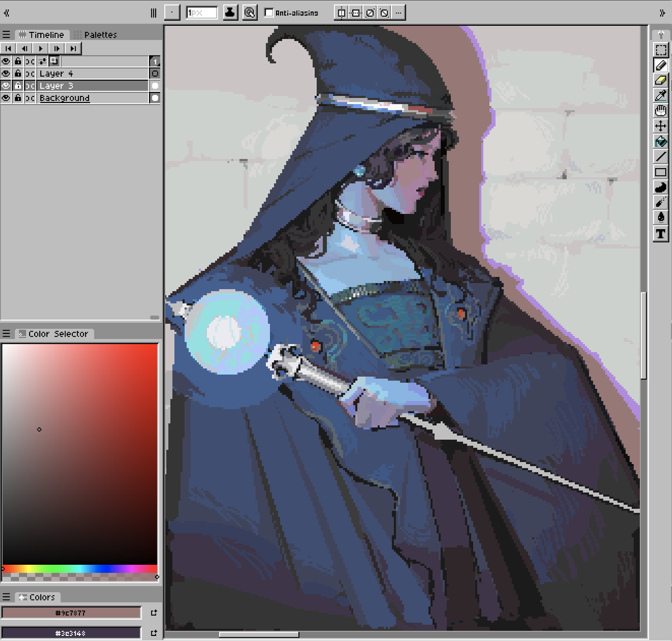Hide the Background layer eye icon
The height and width of the screenshot is (641, 672).
pyautogui.click(x=6, y=98)
